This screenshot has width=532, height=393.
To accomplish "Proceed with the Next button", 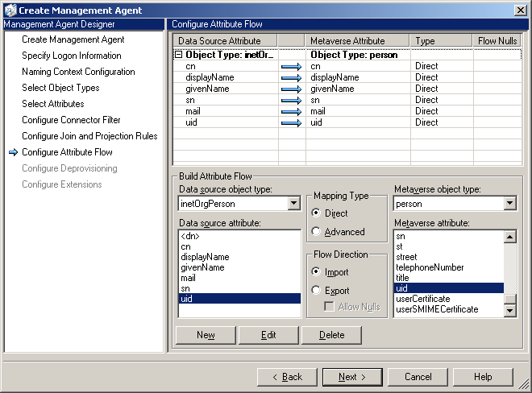I will pyautogui.click(x=352, y=377).
